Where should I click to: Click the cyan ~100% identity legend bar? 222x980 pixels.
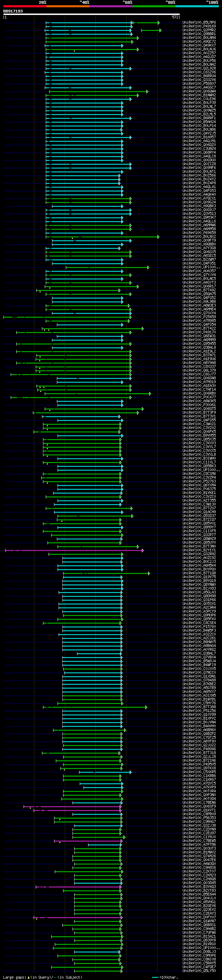[x=197, y=6]
